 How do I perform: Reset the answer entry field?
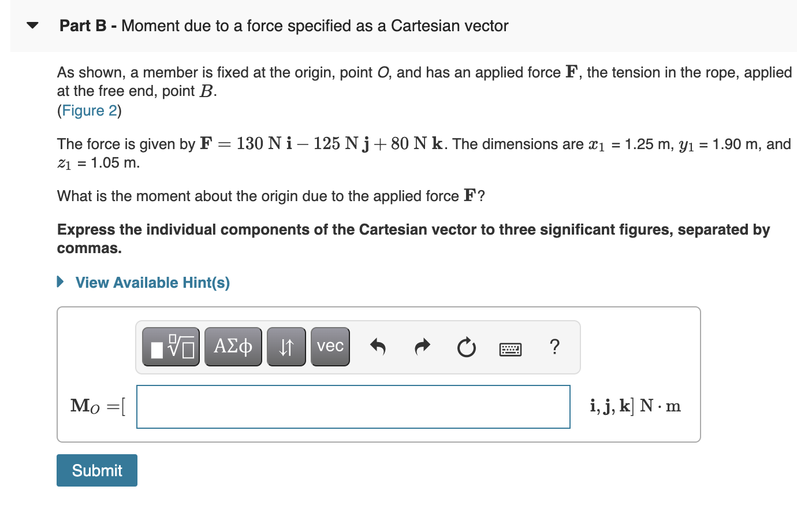pyautogui.click(x=466, y=347)
